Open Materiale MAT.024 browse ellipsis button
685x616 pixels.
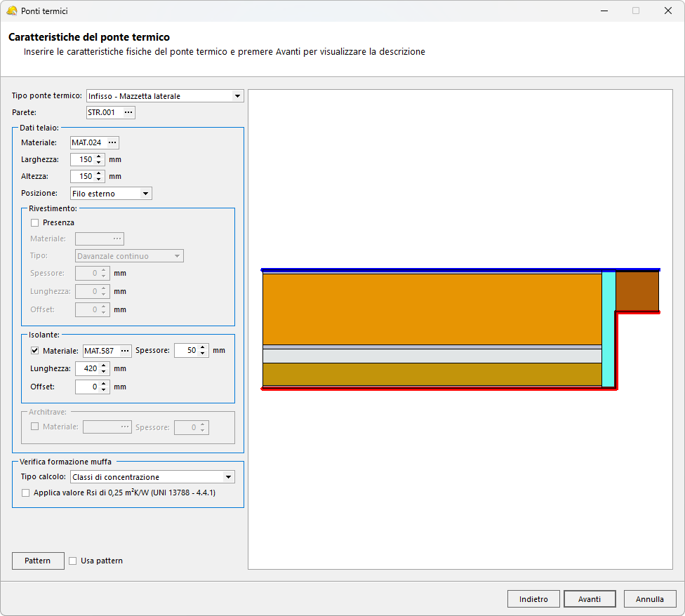[x=112, y=142]
